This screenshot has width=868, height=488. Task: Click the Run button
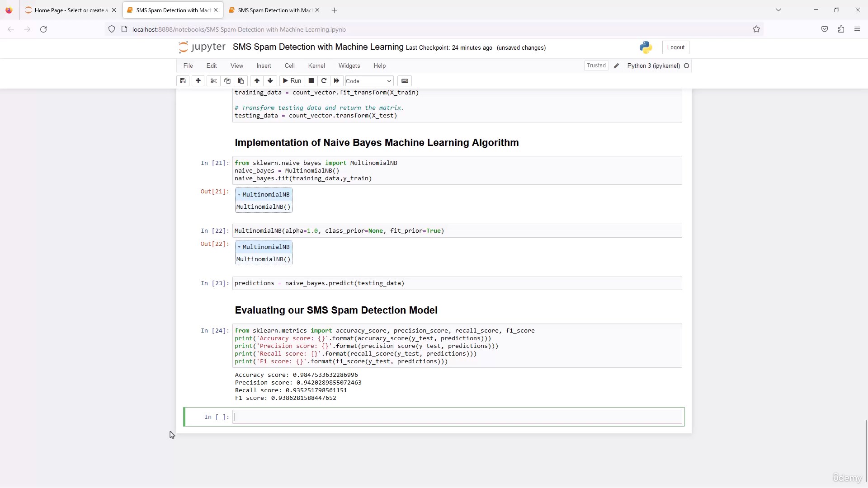[x=292, y=81]
